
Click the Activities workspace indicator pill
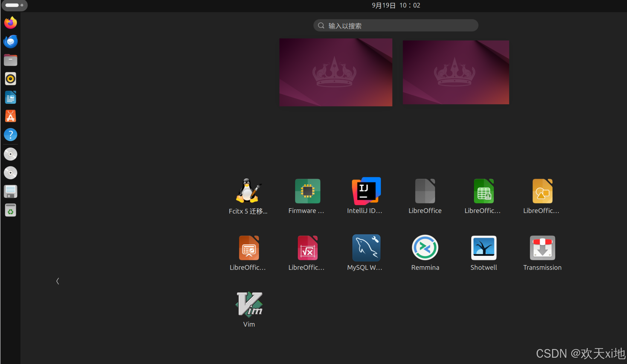click(14, 5)
